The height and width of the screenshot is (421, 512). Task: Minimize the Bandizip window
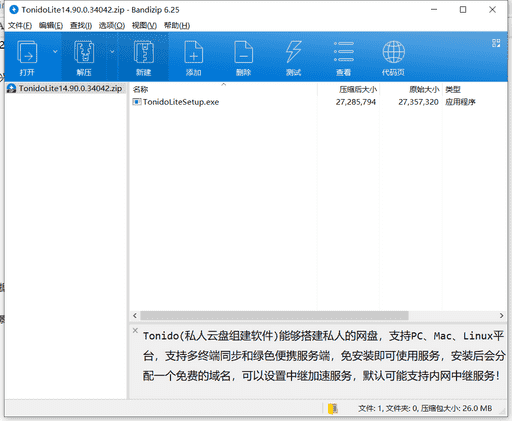point(434,10)
